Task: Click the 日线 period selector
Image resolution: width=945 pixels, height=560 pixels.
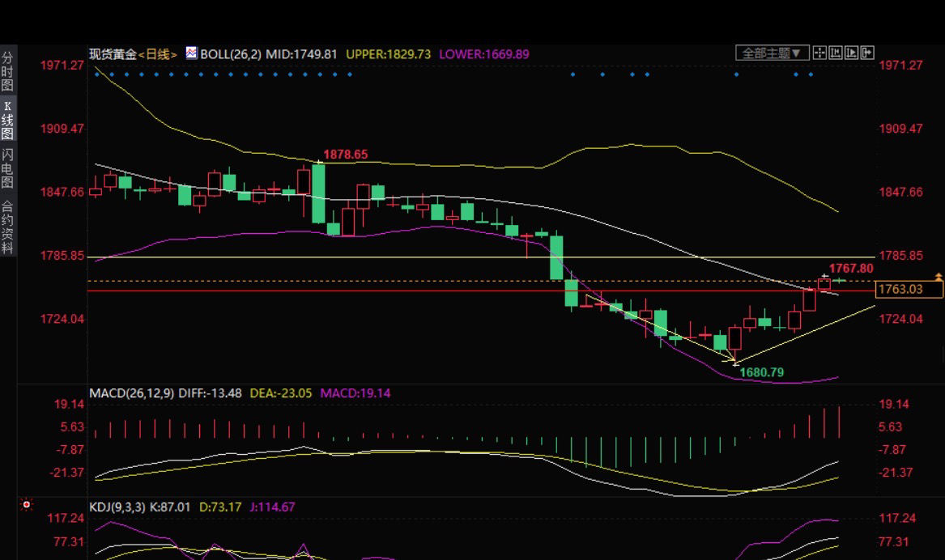Action: [157, 54]
